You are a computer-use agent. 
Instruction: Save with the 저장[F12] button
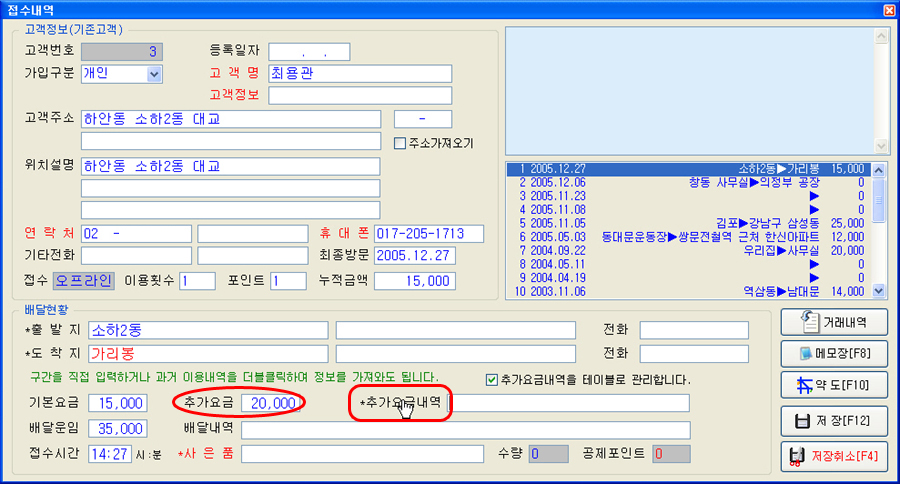[833, 421]
